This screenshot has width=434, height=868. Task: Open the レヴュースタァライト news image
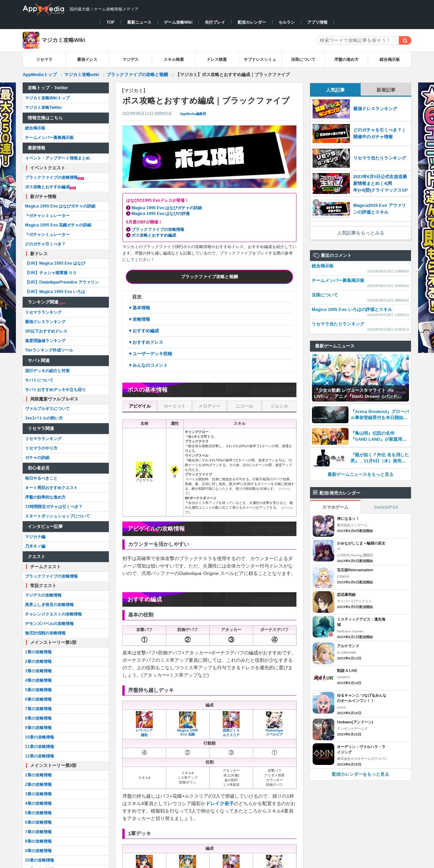click(360, 378)
